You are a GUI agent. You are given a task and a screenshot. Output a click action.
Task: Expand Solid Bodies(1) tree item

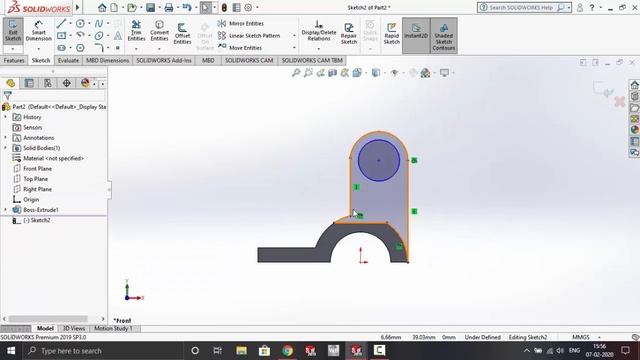[6, 148]
